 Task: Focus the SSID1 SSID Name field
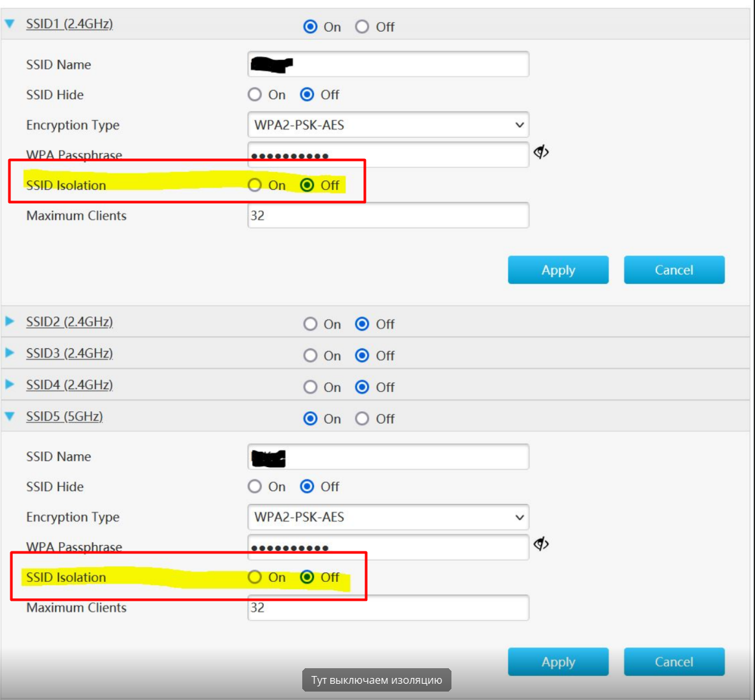[388, 64]
